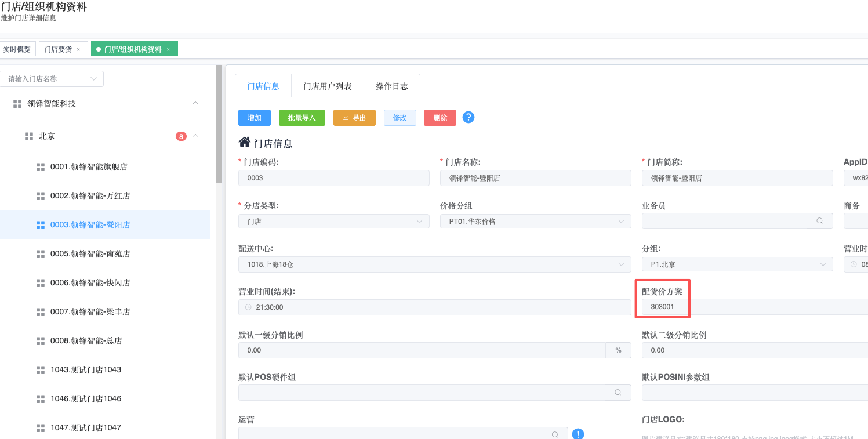Collapse the 领锋智能科技 tree node

pos(195,103)
